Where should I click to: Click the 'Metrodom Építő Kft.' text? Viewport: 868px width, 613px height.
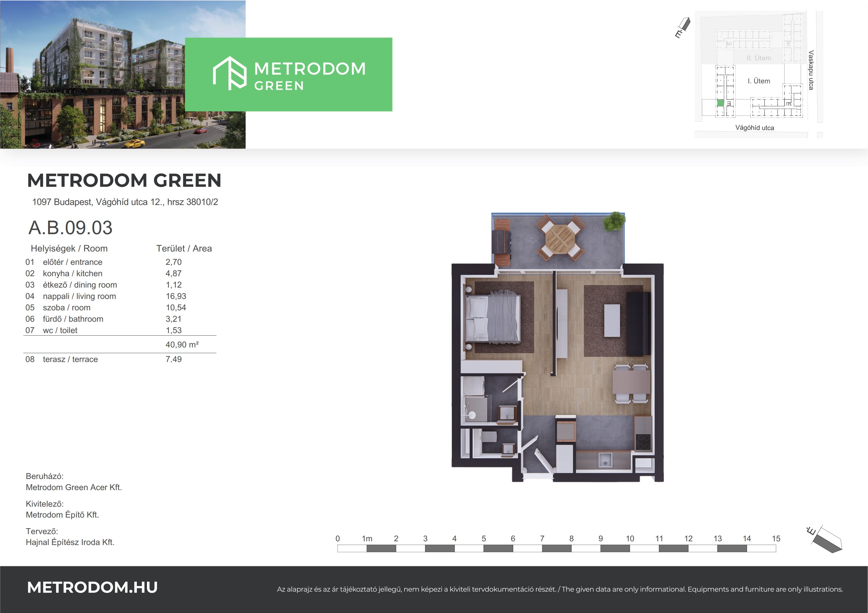(62, 515)
